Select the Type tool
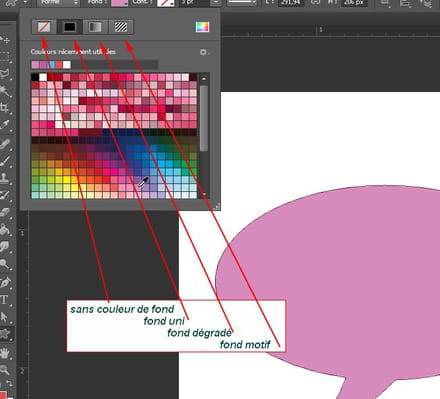Screen dimensions: 440x399 tap(5, 299)
